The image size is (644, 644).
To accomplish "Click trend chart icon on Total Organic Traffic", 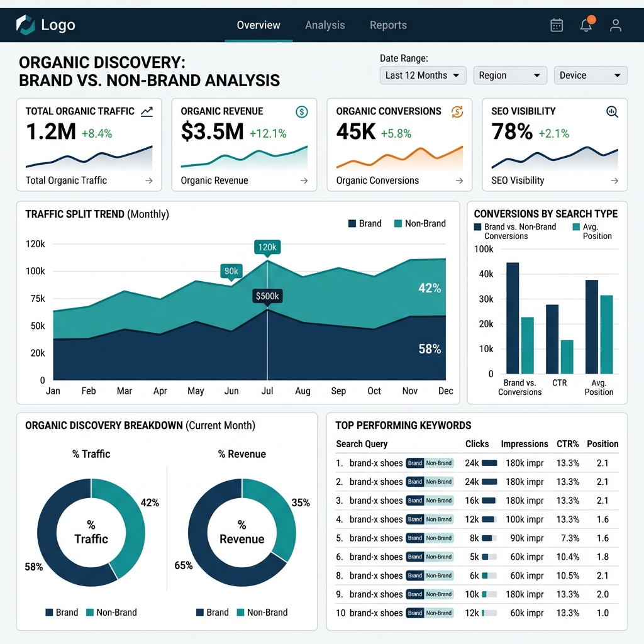I will 147,111.
